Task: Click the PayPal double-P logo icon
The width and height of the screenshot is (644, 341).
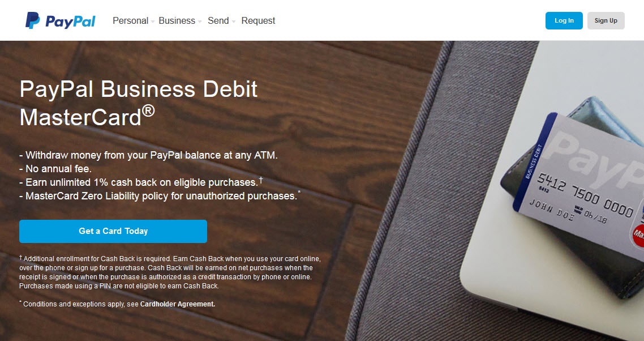Action: click(x=32, y=20)
